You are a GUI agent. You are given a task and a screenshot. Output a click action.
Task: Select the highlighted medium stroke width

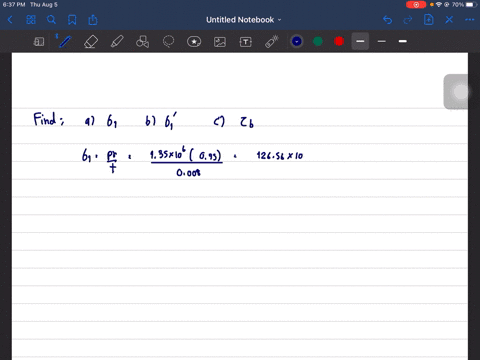click(360, 41)
